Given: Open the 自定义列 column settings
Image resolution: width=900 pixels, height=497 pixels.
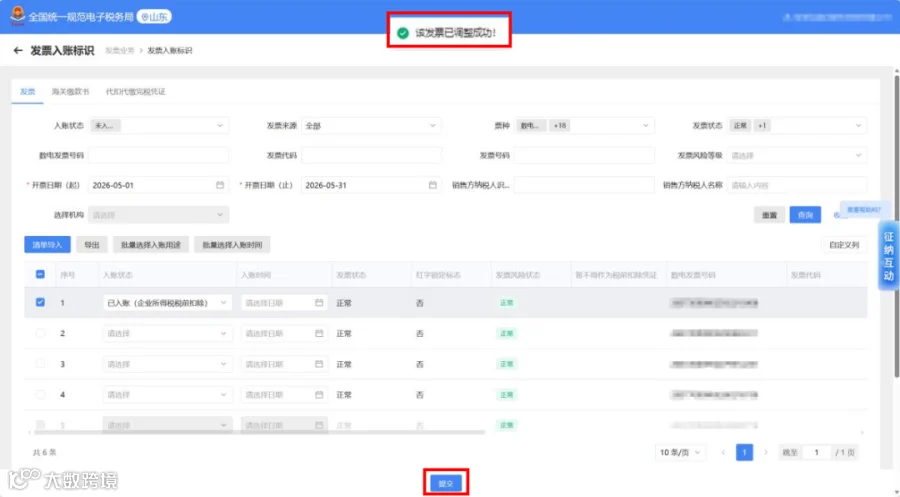Looking at the screenshot, I should pos(844,245).
